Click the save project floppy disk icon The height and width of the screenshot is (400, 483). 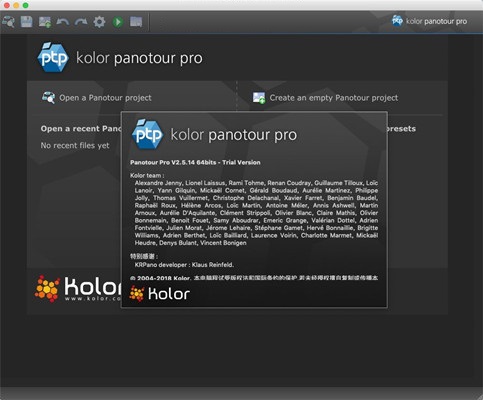pos(26,22)
